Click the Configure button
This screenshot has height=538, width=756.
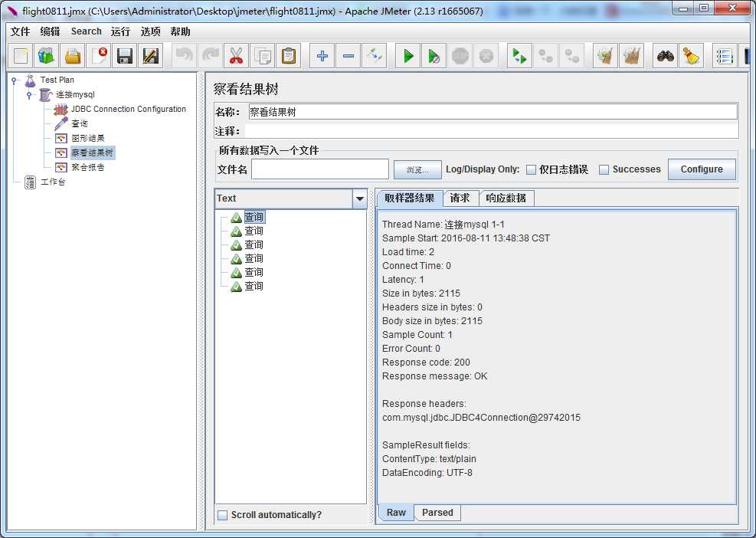(x=702, y=169)
